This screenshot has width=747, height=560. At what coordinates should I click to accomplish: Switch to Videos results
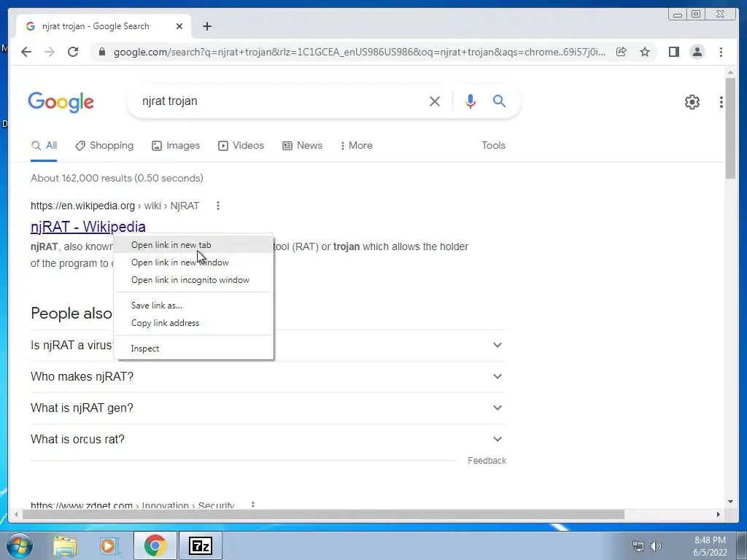(241, 146)
